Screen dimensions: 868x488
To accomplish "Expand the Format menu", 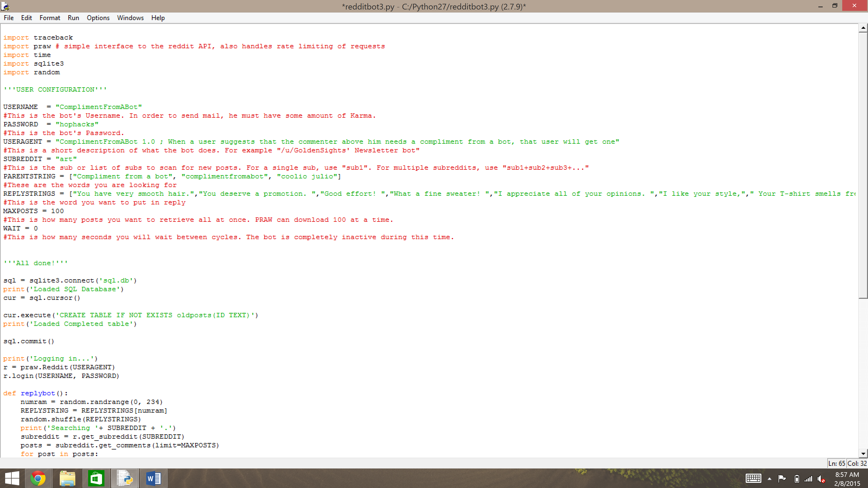I will tap(50, 18).
